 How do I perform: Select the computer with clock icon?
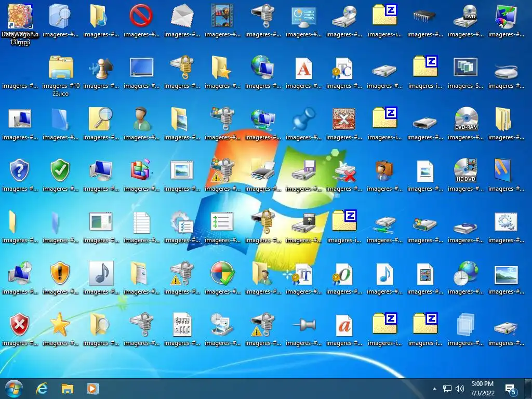(x=20, y=273)
